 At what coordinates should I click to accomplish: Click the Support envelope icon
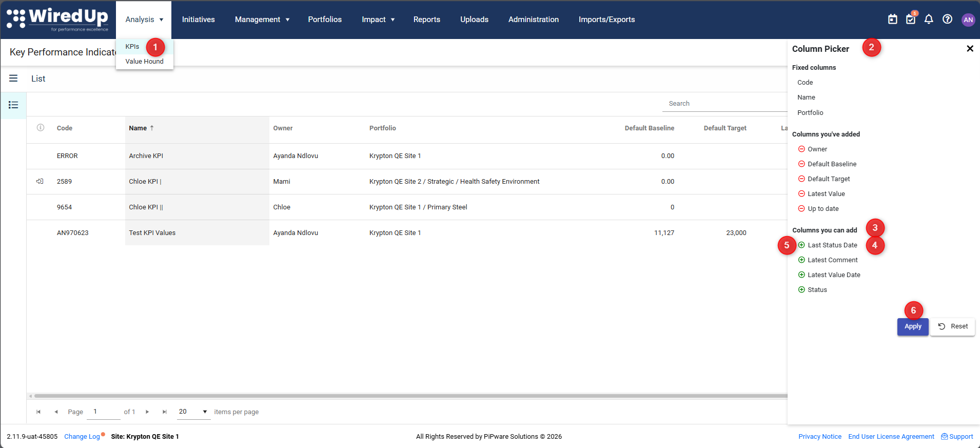pyautogui.click(x=945, y=437)
